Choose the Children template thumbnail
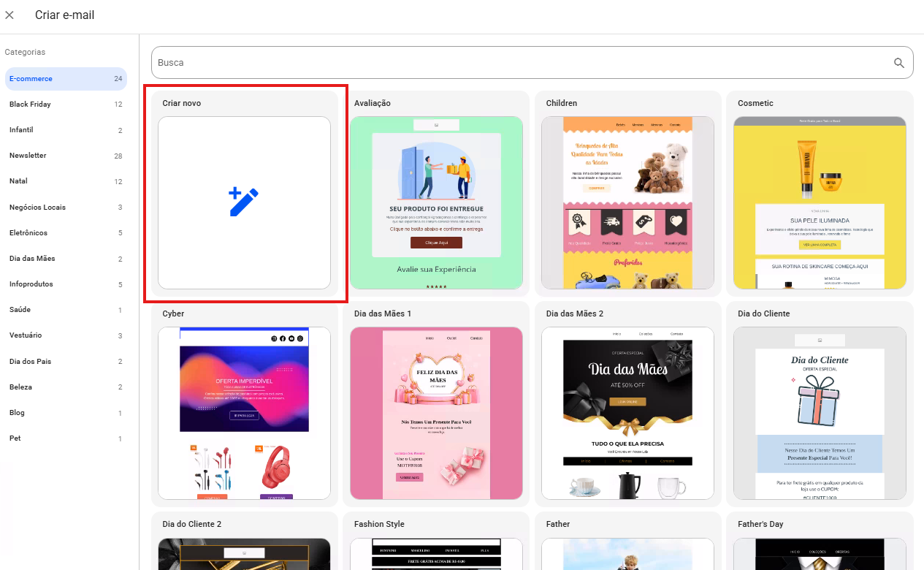924x570 pixels. (x=628, y=202)
